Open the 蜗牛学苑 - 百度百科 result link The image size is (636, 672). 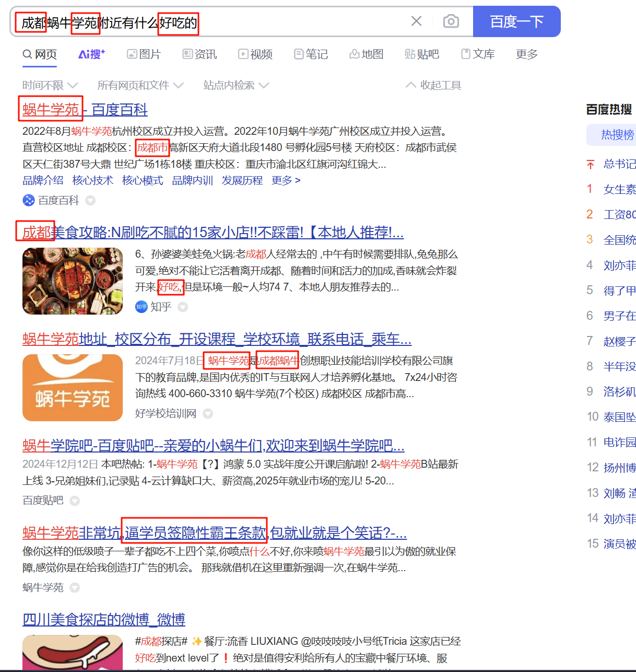tap(85, 110)
